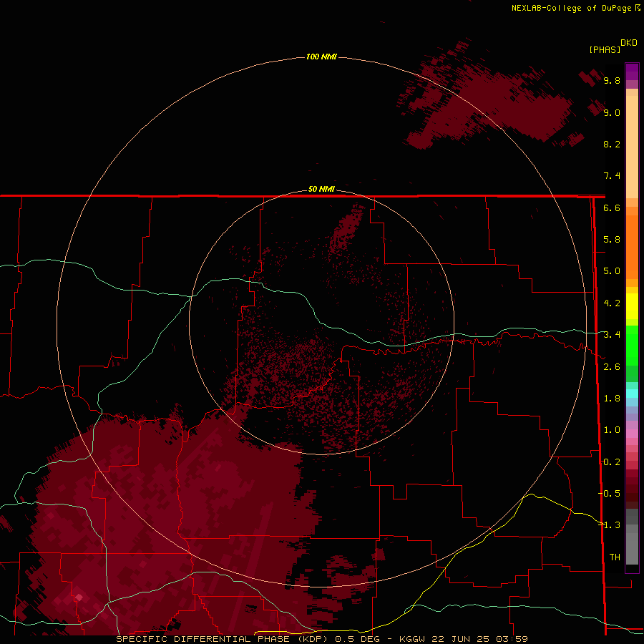644x644 pixels.
Task: Click the 0.2 scale label
Action: [612, 462]
